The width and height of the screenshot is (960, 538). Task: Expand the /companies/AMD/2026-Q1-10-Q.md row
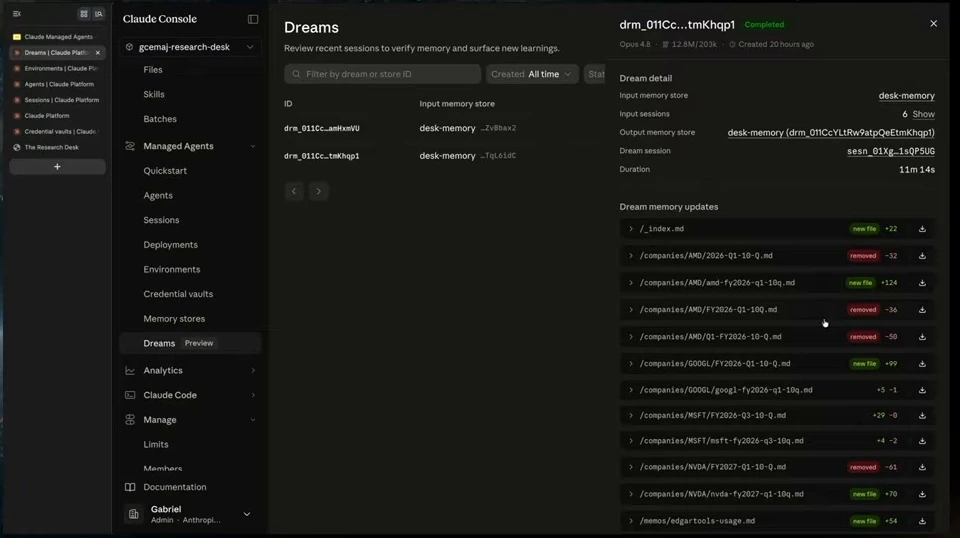(631, 256)
